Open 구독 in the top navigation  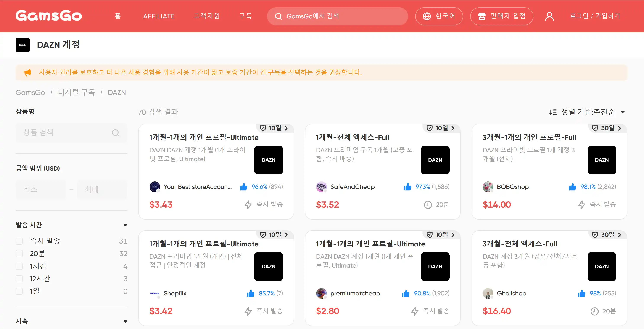245,16
